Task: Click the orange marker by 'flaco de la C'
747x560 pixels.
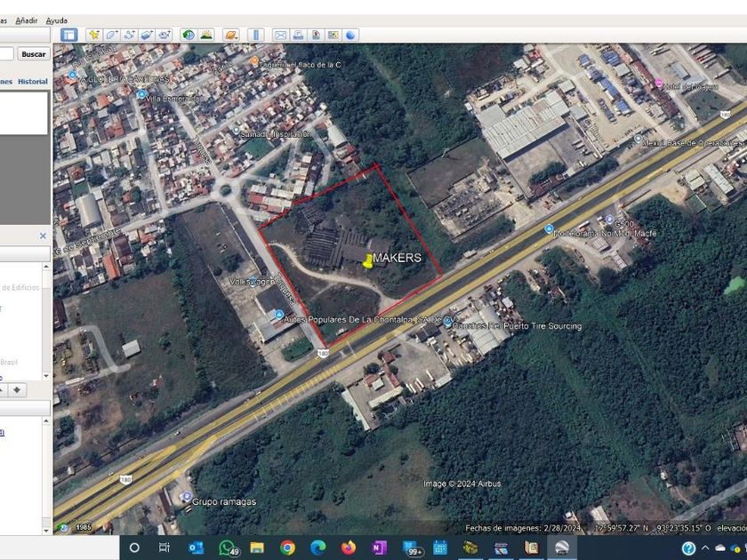Action: coord(254,61)
